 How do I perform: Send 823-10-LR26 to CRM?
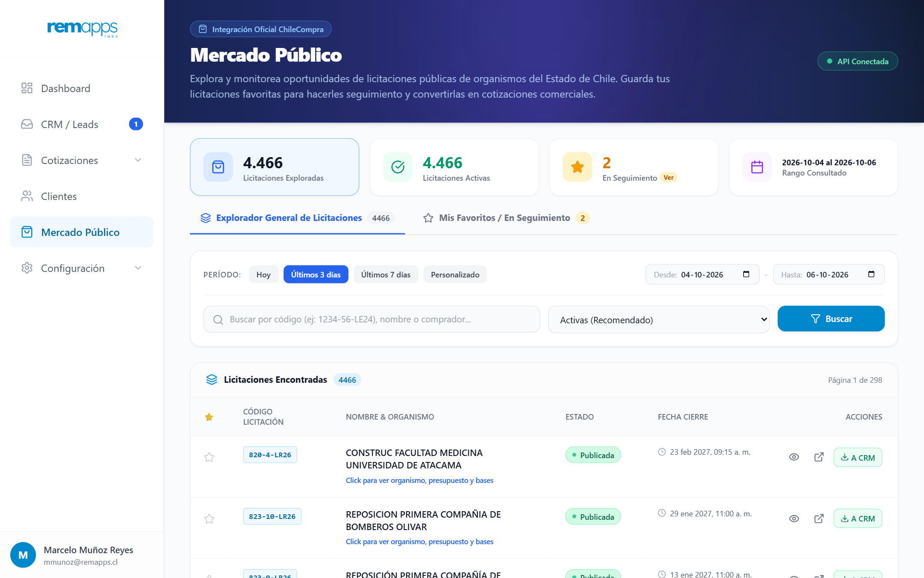point(858,518)
